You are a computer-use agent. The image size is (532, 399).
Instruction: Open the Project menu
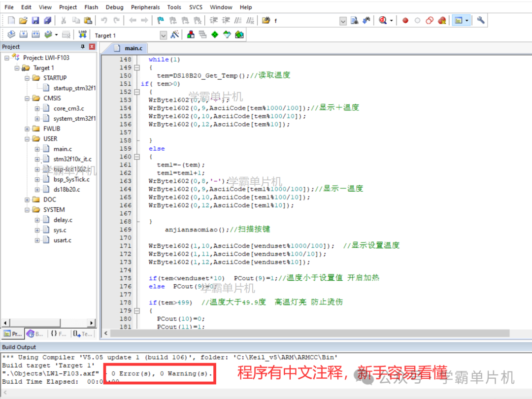68,7
